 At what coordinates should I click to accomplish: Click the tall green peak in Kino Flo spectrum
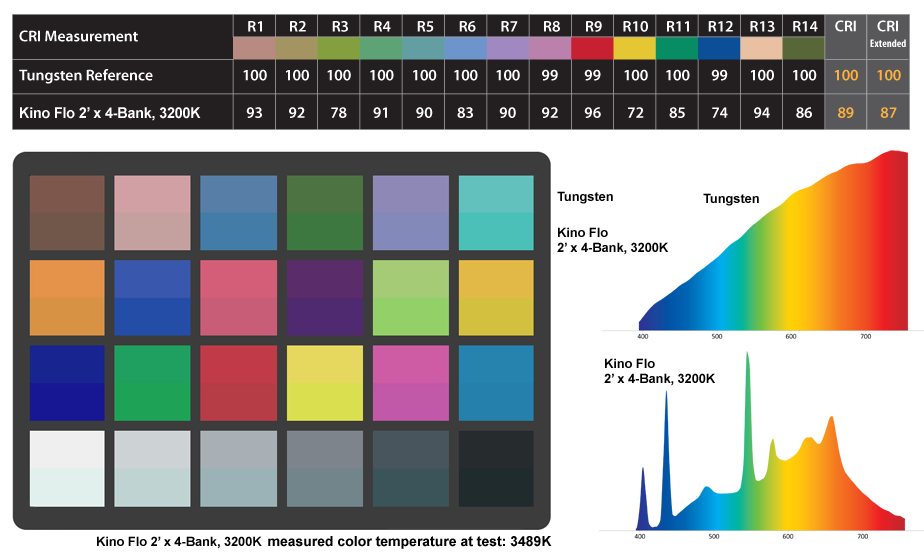pyautogui.click(x=746, y=420)
